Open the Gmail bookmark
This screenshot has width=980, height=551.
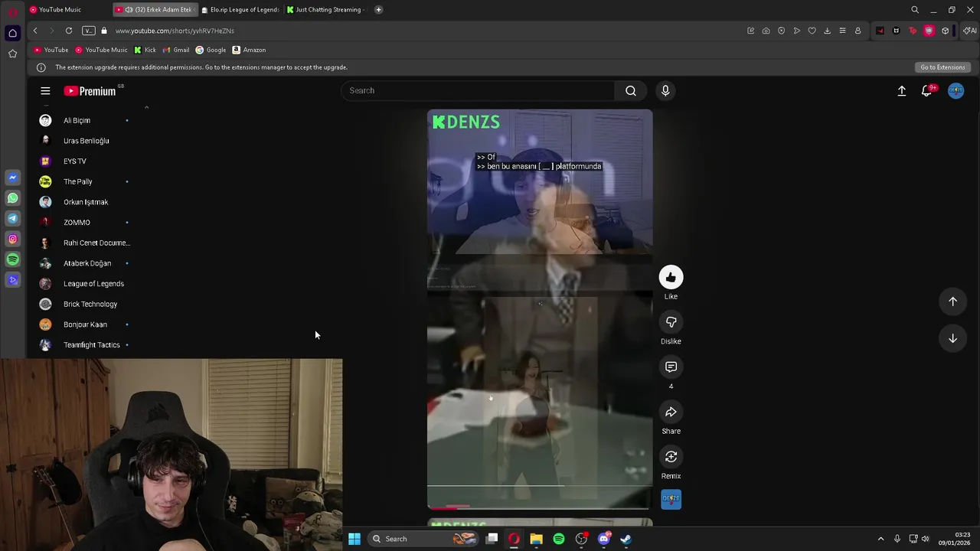pos(175,50)
